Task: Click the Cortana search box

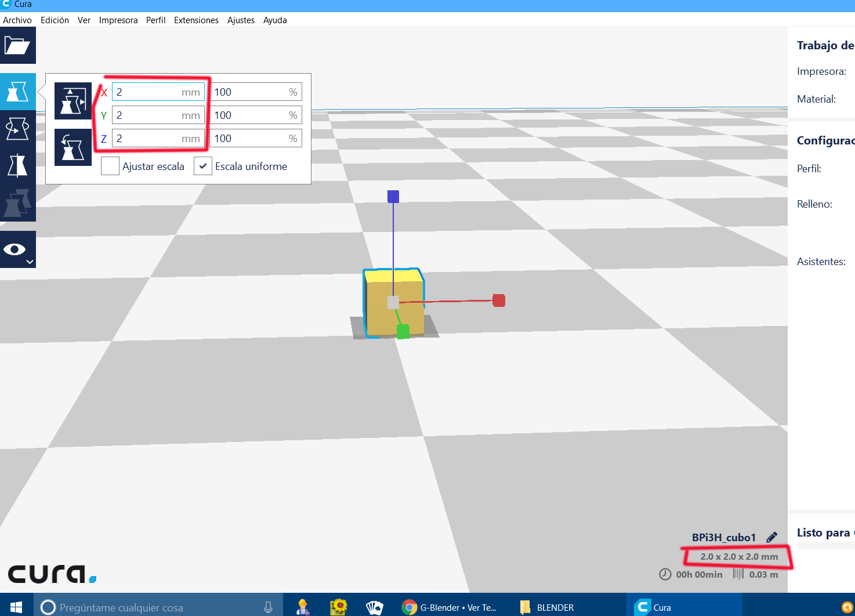Action: click(158, 607)
